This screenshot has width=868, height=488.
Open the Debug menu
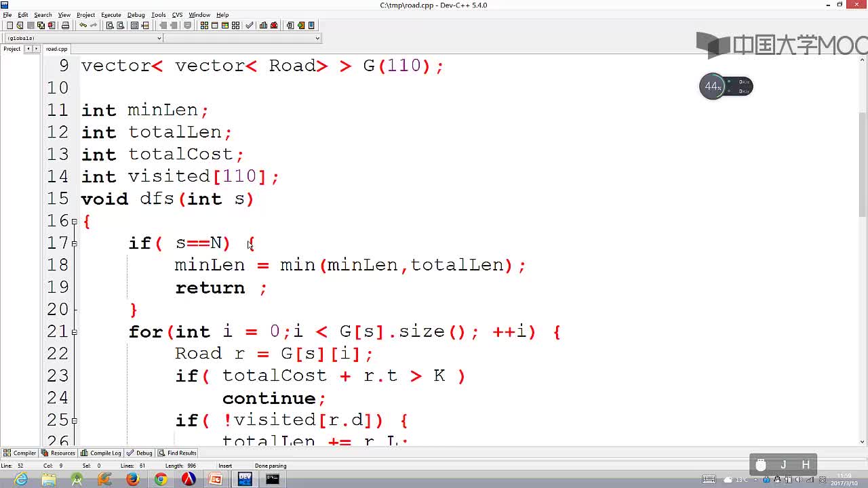tap(136, 15)
